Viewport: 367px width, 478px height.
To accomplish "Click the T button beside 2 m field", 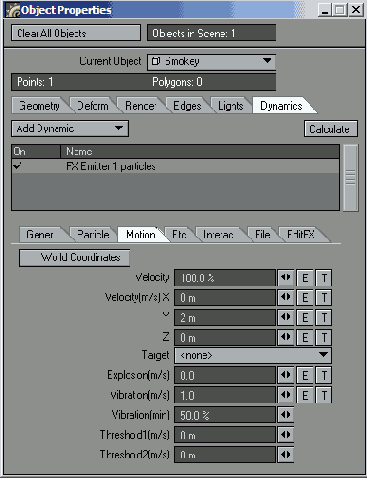I will pos(324,318).
